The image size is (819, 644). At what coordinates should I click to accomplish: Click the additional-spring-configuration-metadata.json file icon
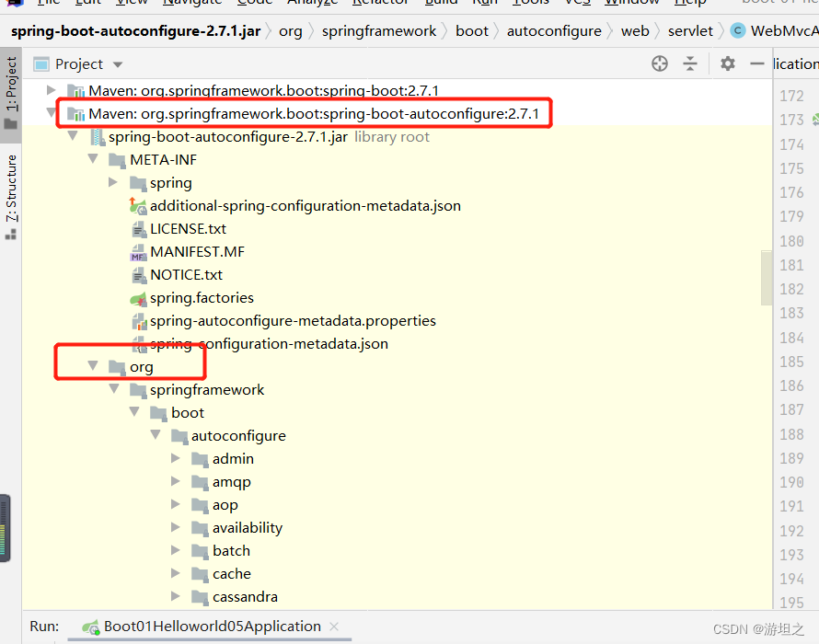coord(137,205)
